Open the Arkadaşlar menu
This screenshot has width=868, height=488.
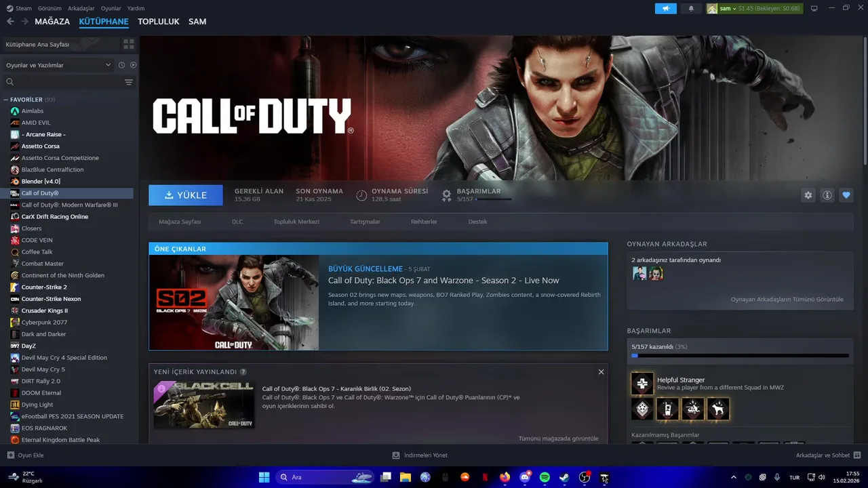82,8
